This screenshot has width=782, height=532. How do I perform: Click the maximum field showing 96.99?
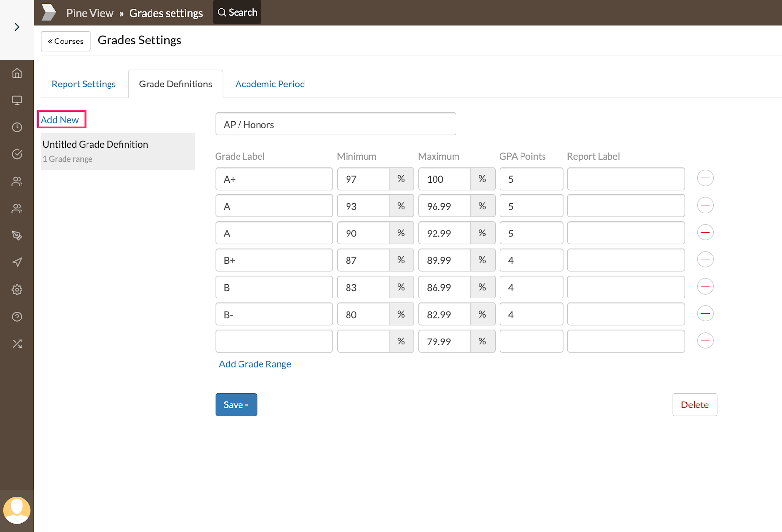(444, 206)
